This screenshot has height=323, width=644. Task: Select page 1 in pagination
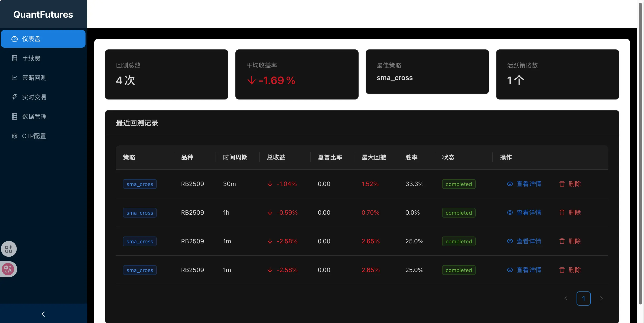pyautogui.click(x=583, y=299)
